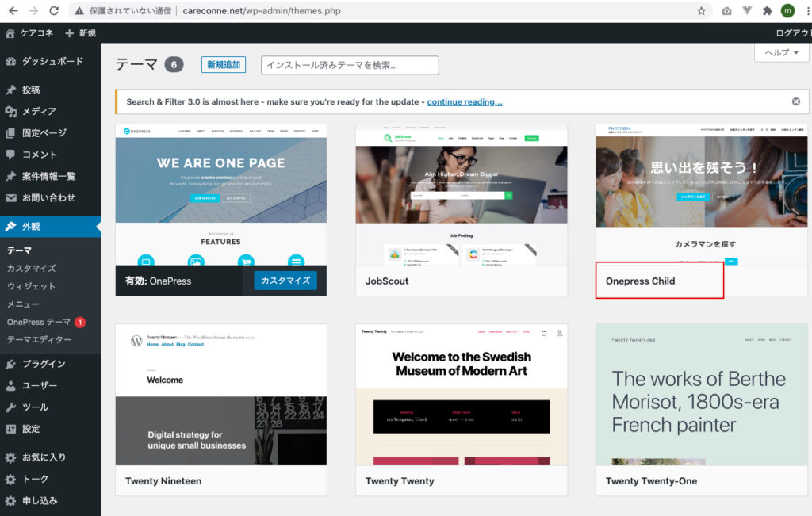Click the plus 新規 in admin bar
This screenshot has height=516, width=812.
(80, 33)
